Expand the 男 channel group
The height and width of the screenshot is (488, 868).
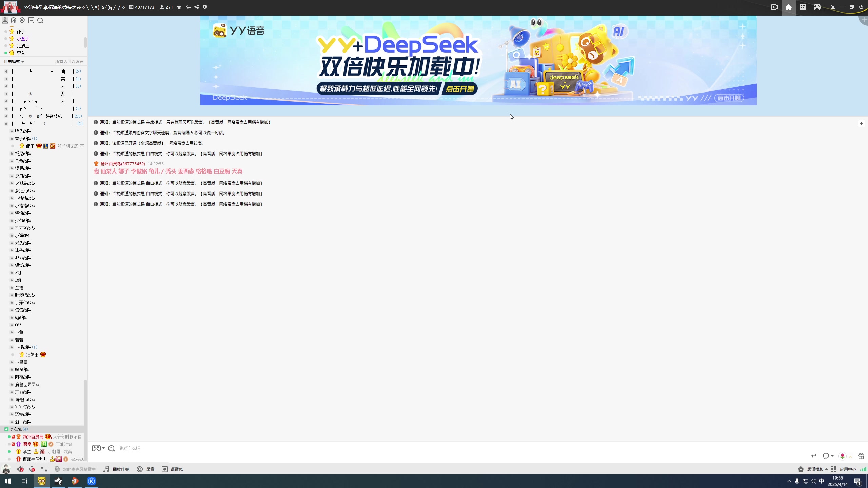click(6, 94)
